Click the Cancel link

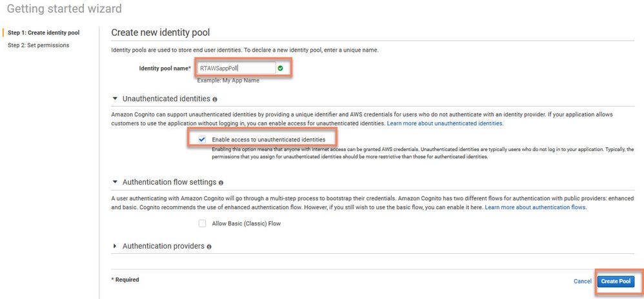tap(583, 282)
